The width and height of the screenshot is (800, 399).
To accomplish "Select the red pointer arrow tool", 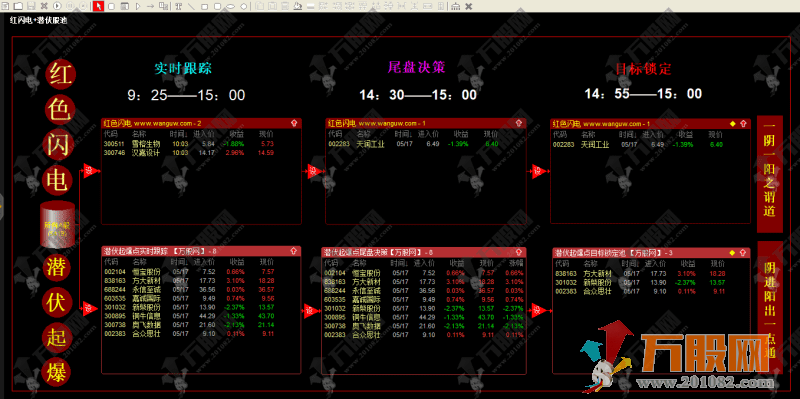I will (x=98, y=6).
